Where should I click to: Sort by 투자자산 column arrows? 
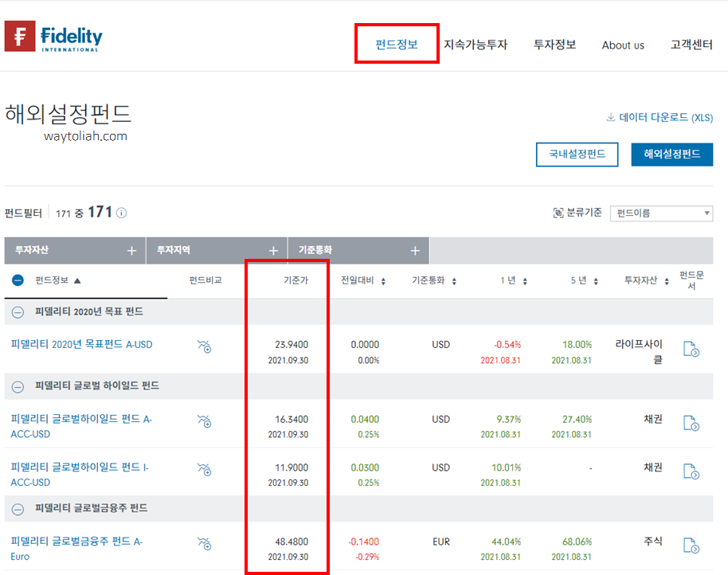pos(667,281)
